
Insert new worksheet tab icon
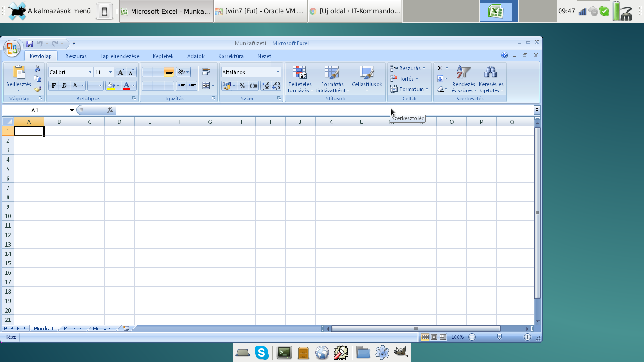[126, 329]
